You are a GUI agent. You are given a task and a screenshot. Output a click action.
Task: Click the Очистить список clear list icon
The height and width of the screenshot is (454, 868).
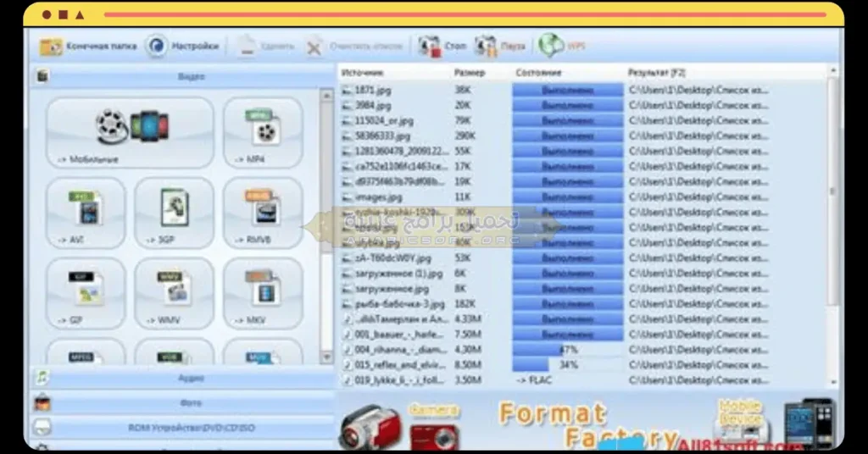tap(314, 47)
